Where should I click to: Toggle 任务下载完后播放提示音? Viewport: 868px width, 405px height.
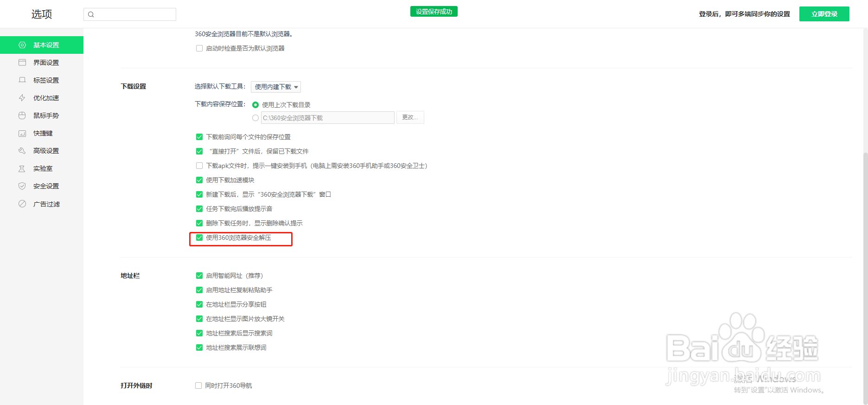coord(199,209)
